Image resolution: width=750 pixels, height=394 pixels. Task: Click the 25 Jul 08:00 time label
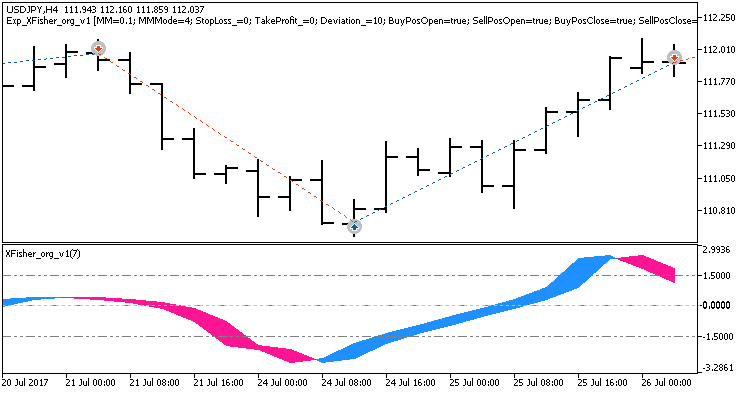[x=539, y=383]
